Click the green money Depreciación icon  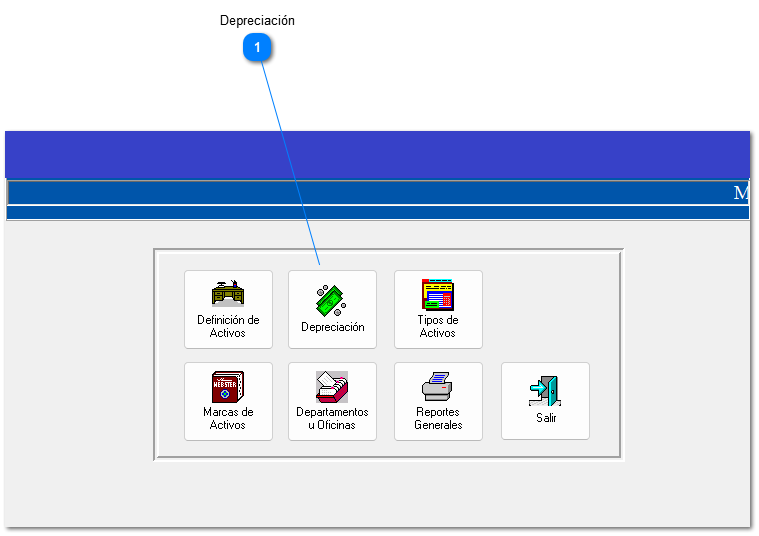pyautogui.click(x=332, y=300)
